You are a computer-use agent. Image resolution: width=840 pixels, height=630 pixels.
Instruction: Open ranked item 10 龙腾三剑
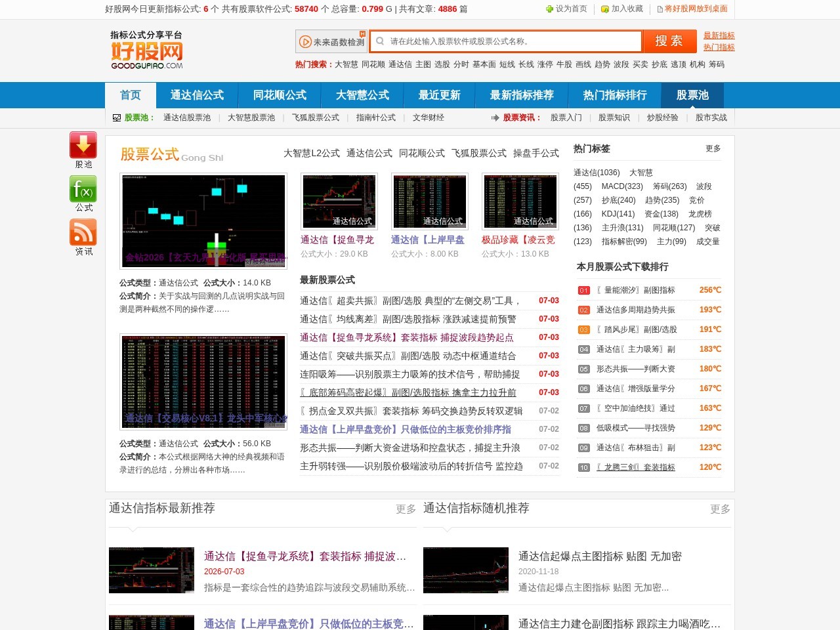pyautogui.click(x=636, y=467)
